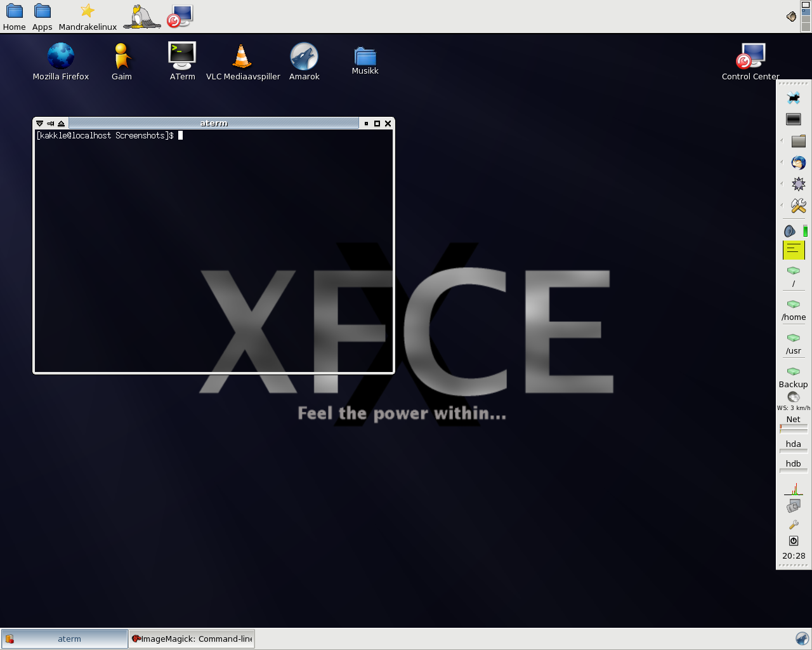Open the weather cloud icon

794,397
